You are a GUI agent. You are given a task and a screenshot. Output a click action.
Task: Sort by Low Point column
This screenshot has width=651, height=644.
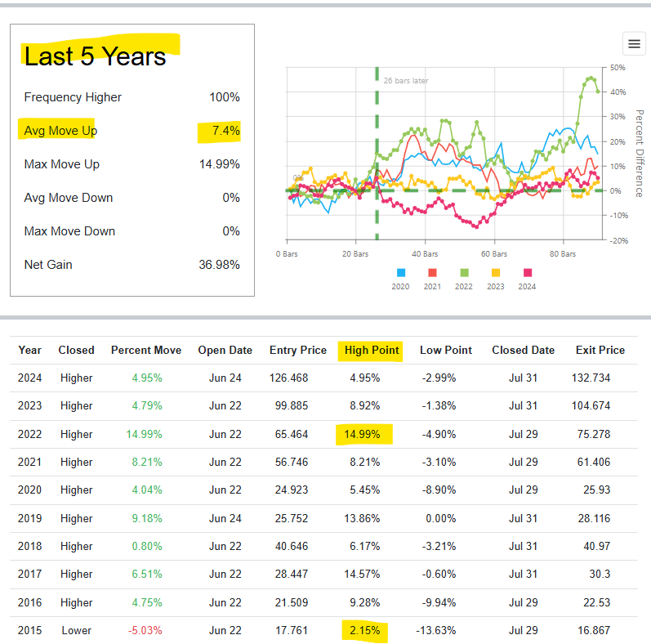click(446, 350)
